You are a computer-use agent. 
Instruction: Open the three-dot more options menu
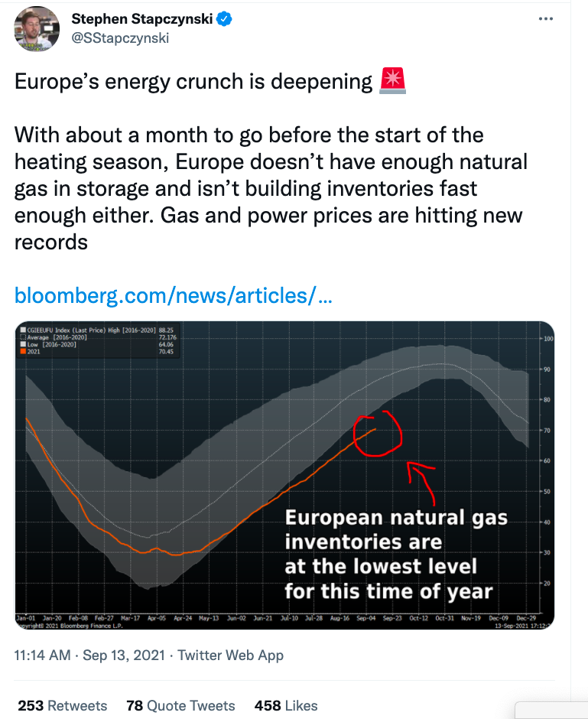click(545, 18)
